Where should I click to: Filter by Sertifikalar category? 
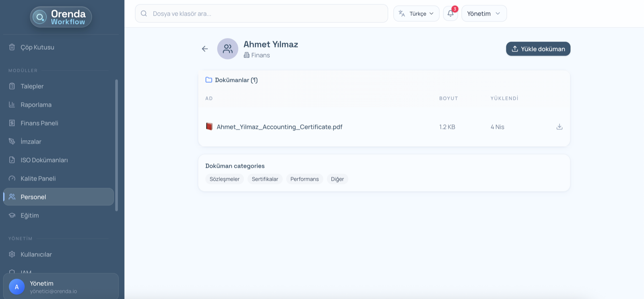265,179
